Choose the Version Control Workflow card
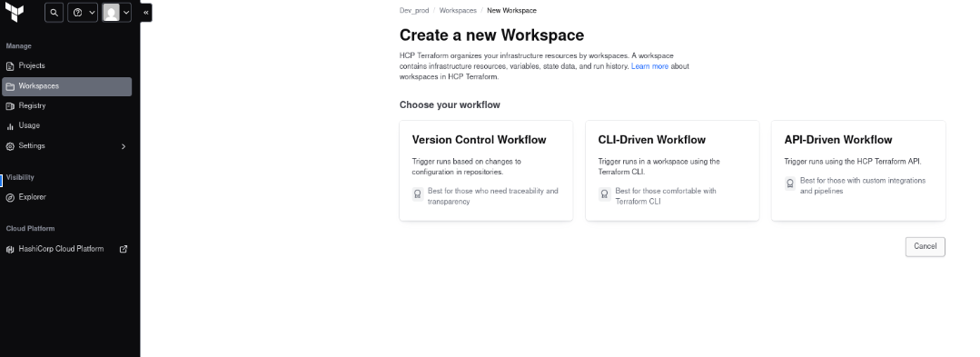The image size is (980, 357). tap(486, 171)
